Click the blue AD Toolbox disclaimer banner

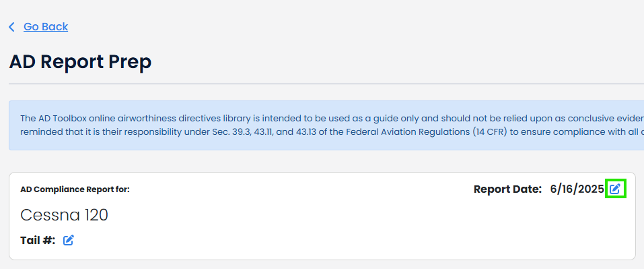pos(326,125)
